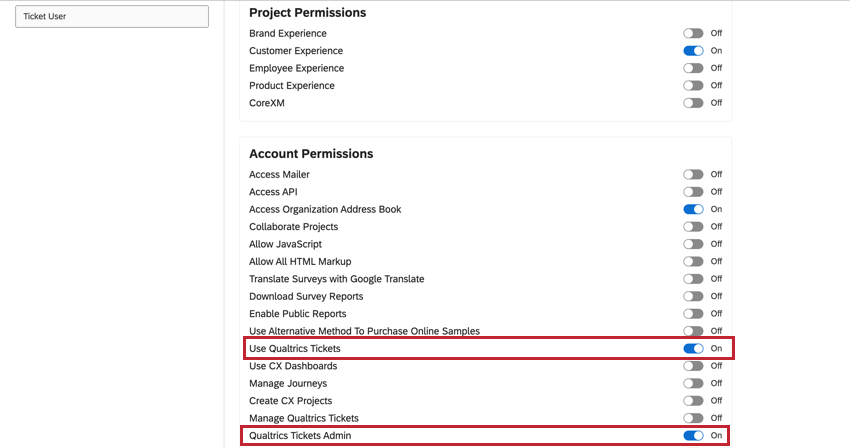The height and width of the screenshot is (448, 850).
Task: Toggle Allow JavaScript on
Action: 693,244
